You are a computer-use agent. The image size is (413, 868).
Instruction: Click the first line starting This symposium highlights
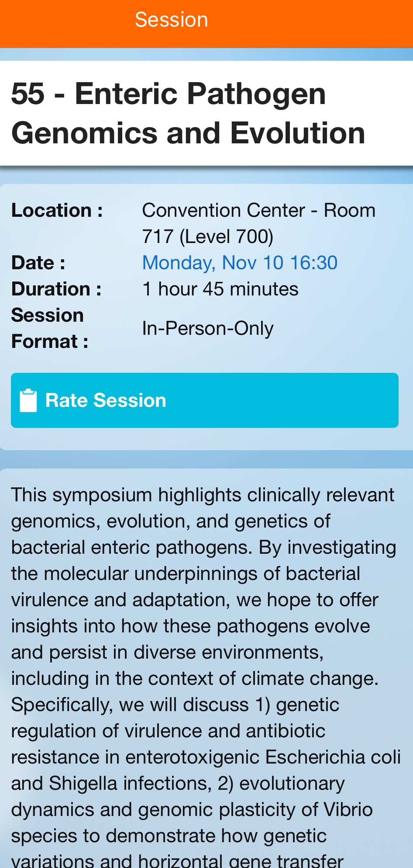point(203,495)
